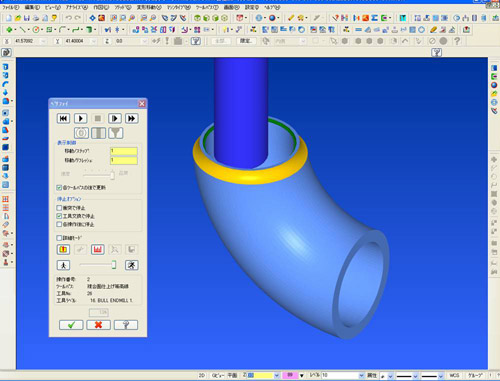Screen dimensions: 500x381
Task: Open the Z depth dropdown arrow
Action: click(x=144, y=41)
